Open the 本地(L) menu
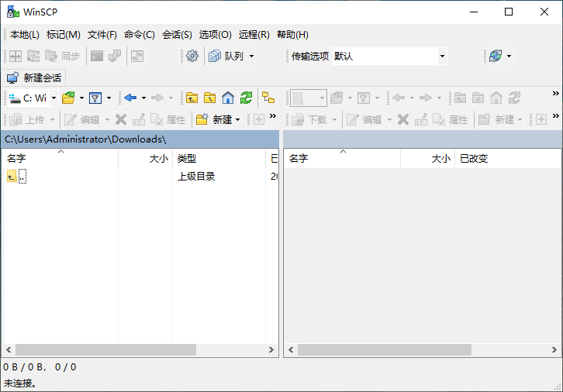563x392 pixels. tap(25, 34)
